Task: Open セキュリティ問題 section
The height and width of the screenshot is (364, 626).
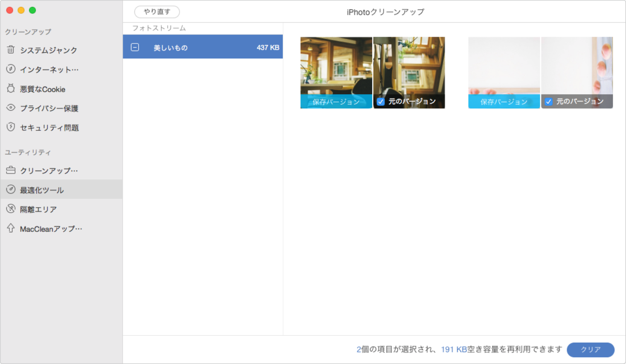Action: coord(61,127)
